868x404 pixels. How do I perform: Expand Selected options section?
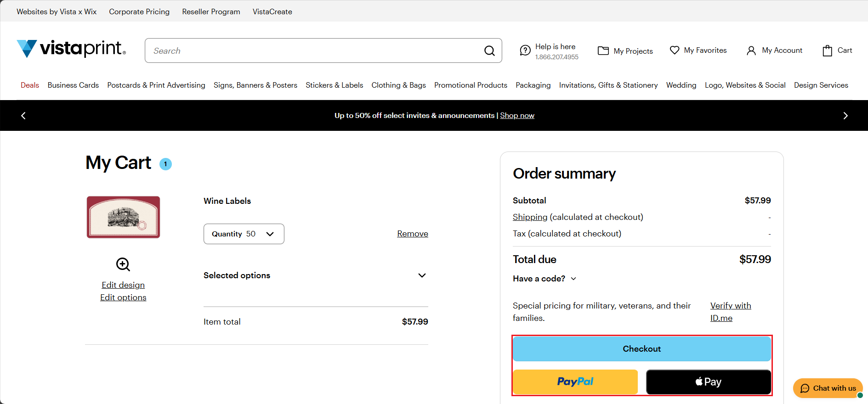(x=422, y=275)
